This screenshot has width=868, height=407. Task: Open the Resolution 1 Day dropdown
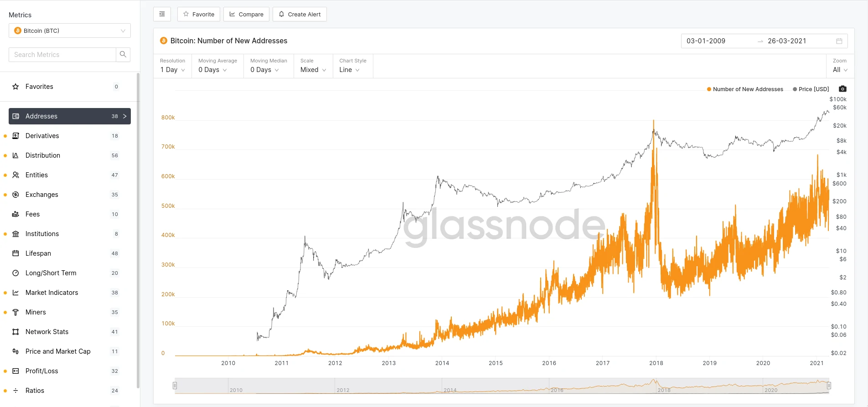[173, 70]
